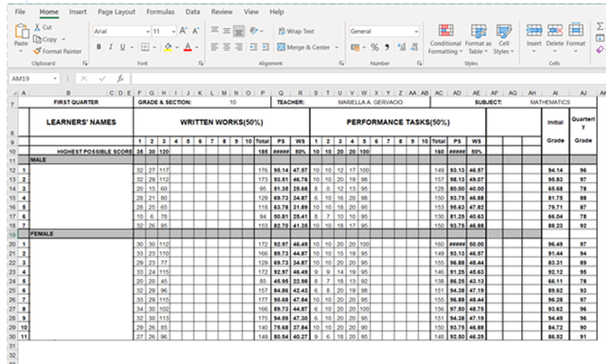Click the Cut scissors button

[x=42, y=27]
